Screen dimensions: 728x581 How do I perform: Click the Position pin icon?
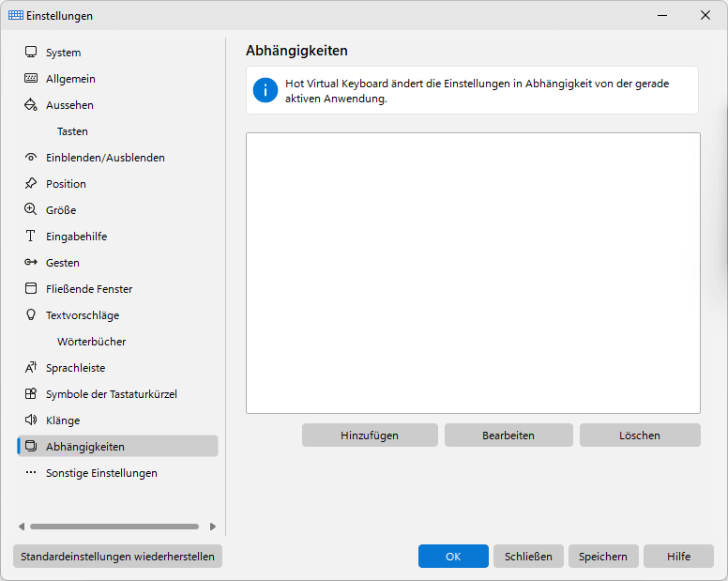click(31, 183)
